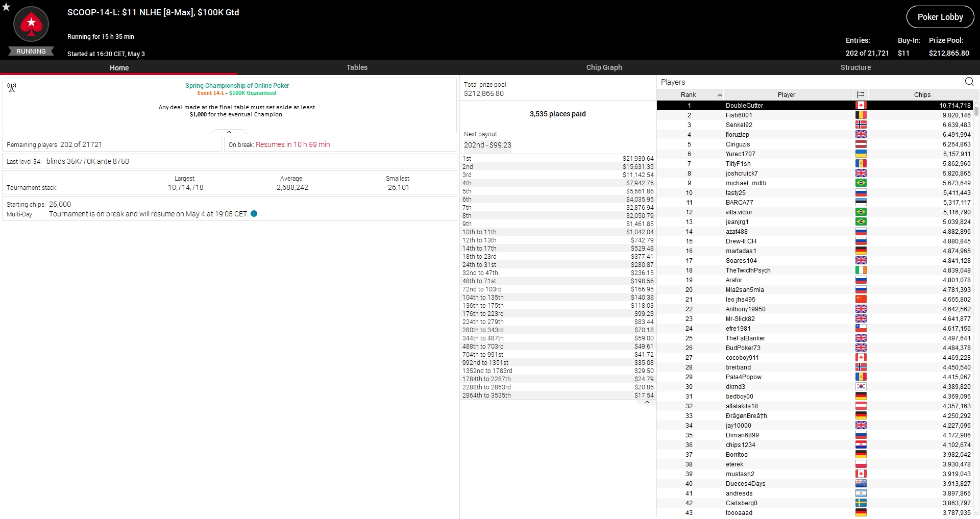Click the Austria flag beside affalakita18
This screenshot has width=980, height=519.
(861, 406)
